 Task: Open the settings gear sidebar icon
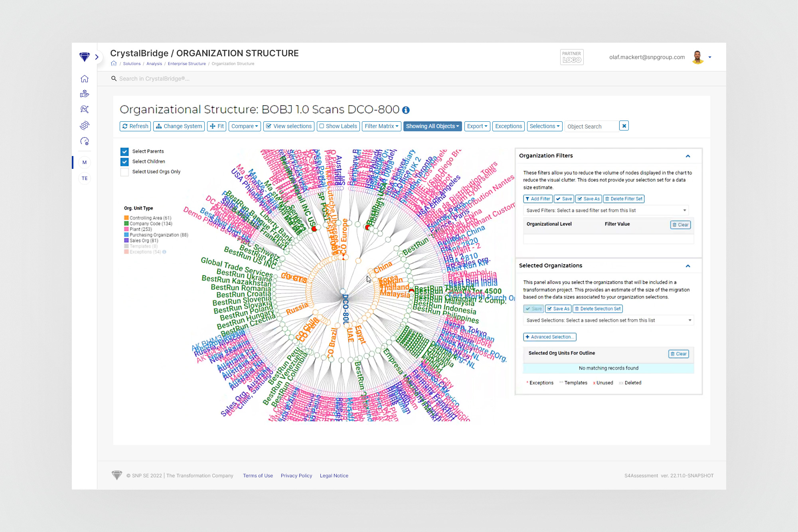85,126
